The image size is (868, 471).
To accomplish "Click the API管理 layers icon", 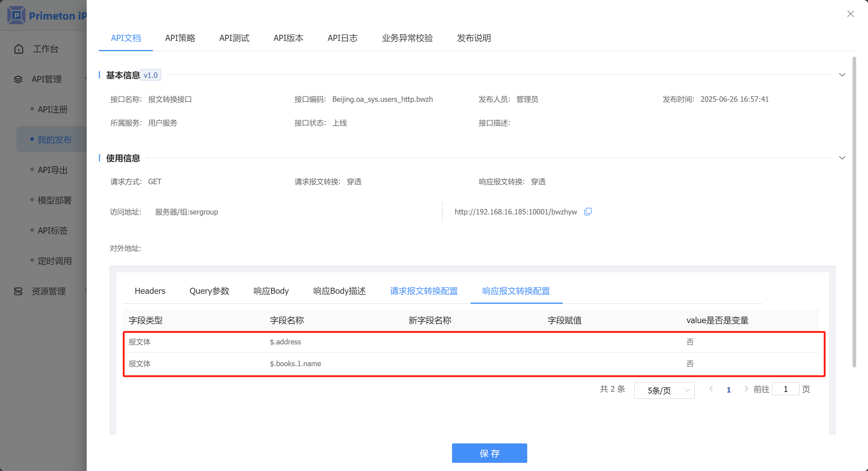I will point(18,79).
